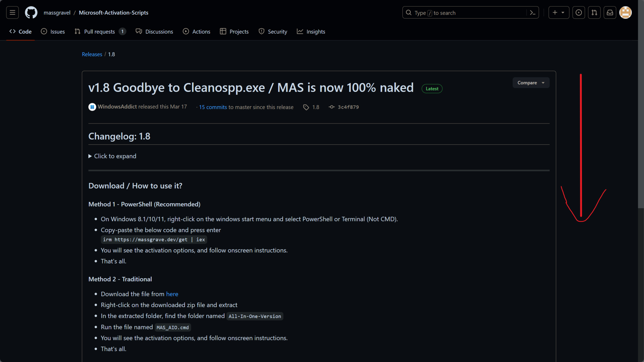Click the search input field
Viewport: 644px width, 362px height.
point(470,12)
